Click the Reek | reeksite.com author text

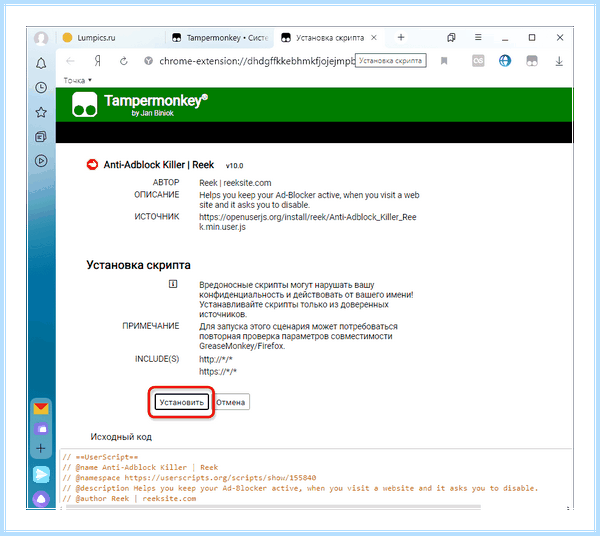click(x=235, y=183)
